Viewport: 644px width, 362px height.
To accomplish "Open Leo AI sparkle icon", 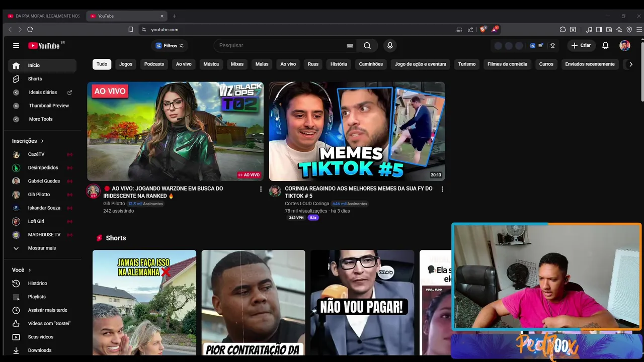I will pyautogui.click(x=619, y=30).
